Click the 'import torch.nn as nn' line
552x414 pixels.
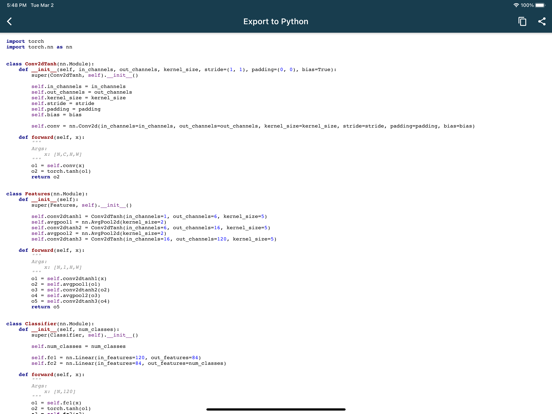(39, 47)
